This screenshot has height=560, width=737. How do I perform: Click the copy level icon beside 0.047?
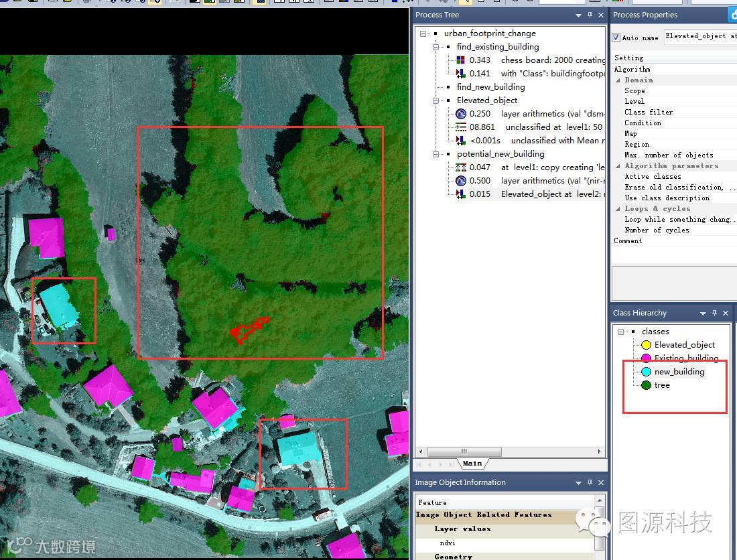(x=461, y=167)
